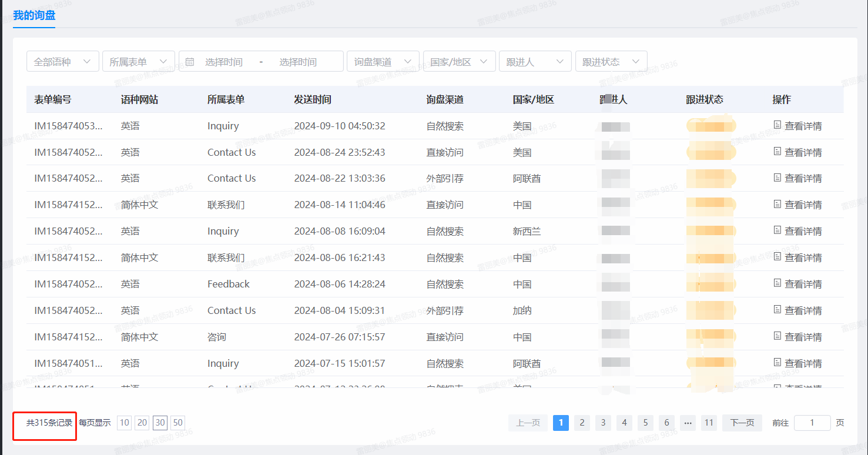Viewport: 868px width, 455px height.
Task: Select the 我的询盘 tab
Action: click(x=34, y=16)
